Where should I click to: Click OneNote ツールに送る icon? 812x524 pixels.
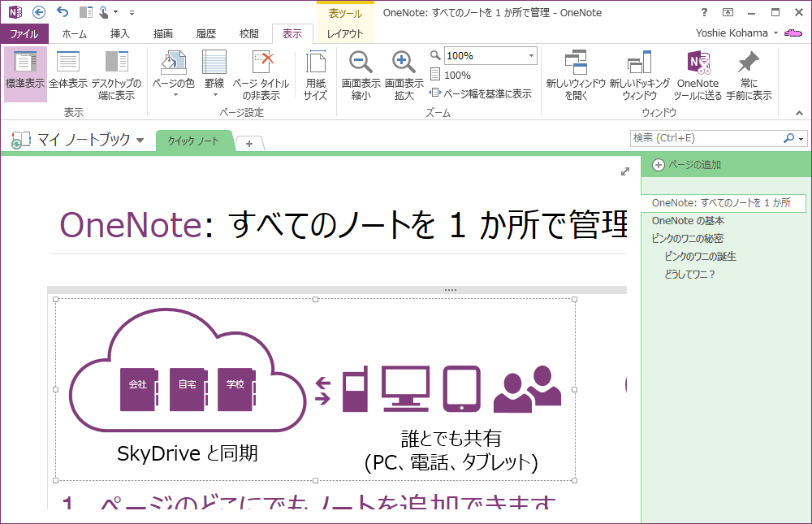(698, 74)
